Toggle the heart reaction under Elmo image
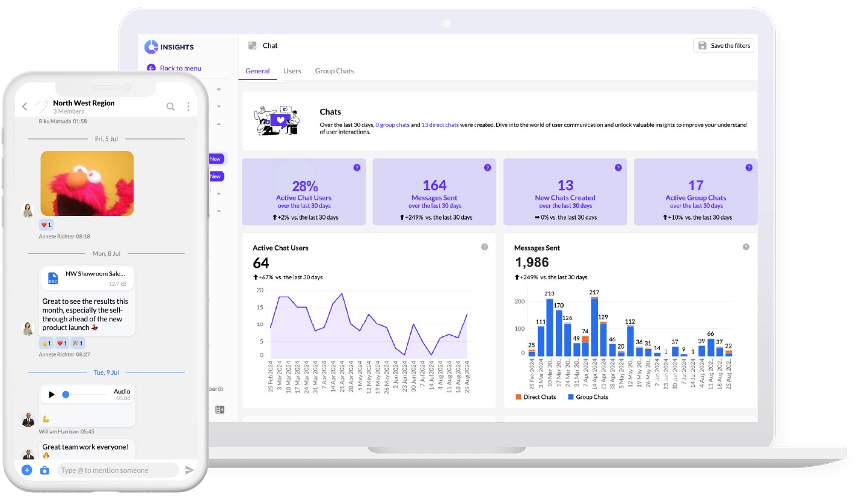 pyautogui.click(x=46, y=224)
